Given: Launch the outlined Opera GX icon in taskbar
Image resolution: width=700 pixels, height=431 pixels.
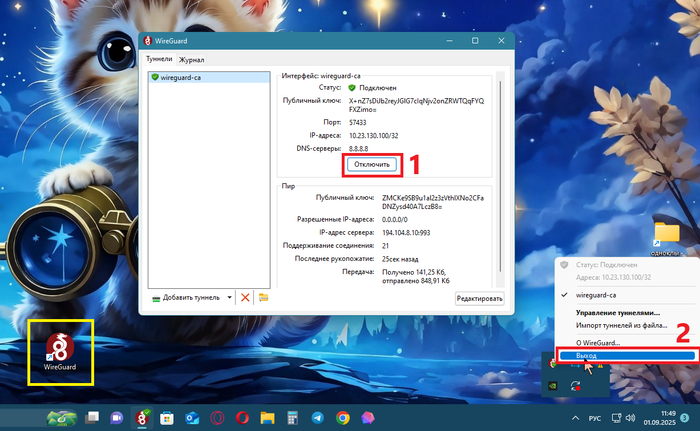Looking at the screenshot, I should click(217, 418).
